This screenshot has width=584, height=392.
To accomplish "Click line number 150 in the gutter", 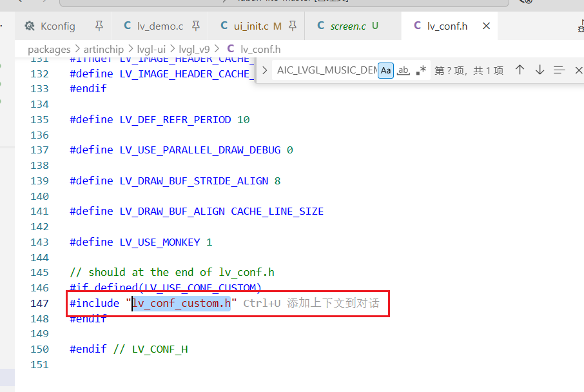I will [x=39, y=349].
